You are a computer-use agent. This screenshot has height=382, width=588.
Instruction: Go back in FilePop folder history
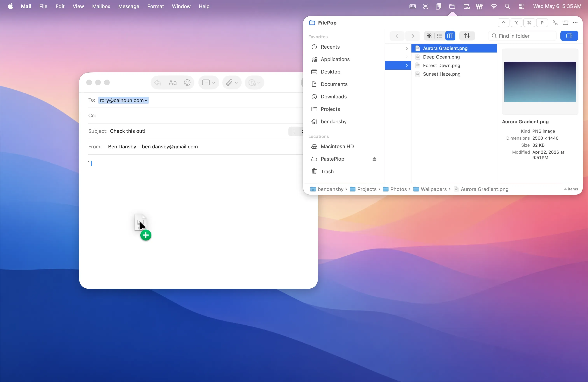(397, 36)
